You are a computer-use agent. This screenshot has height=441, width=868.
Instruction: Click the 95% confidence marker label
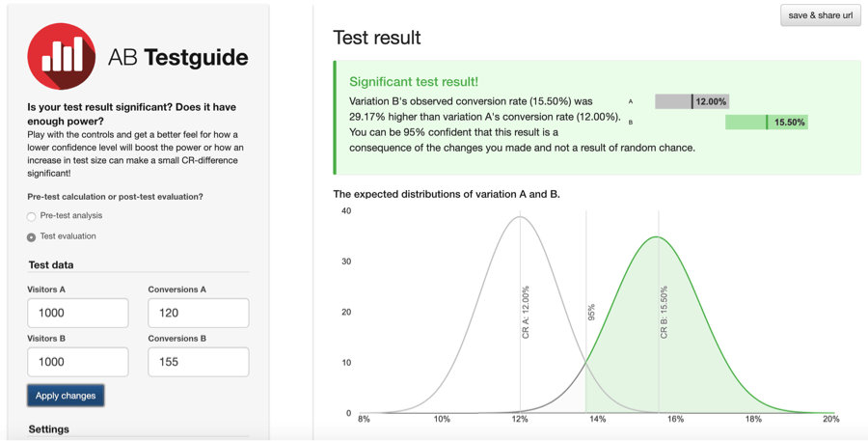point(592,312)
